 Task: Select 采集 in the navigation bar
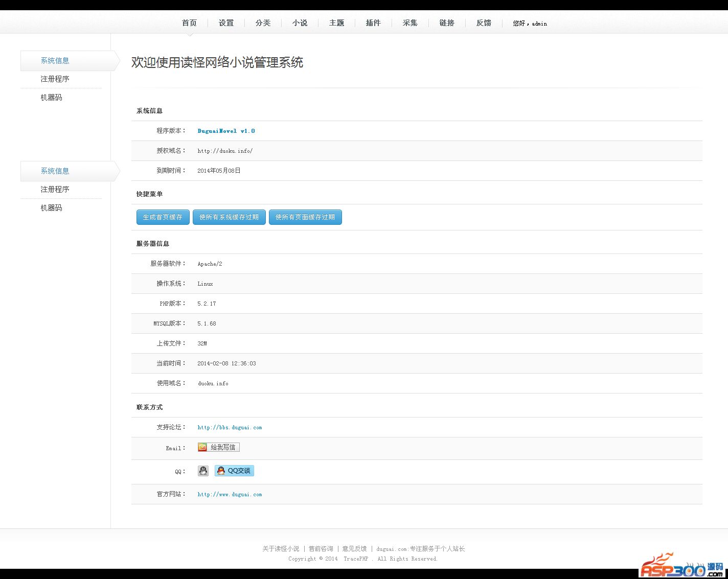click(x=410, y=23)
